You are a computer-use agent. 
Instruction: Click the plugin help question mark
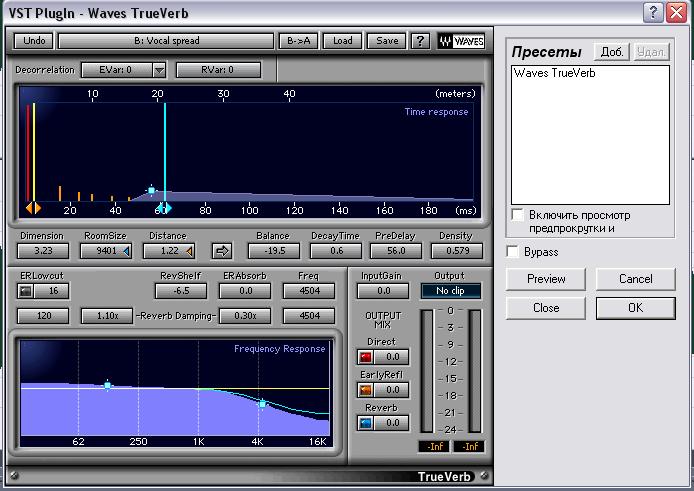[x=420, y=41]
